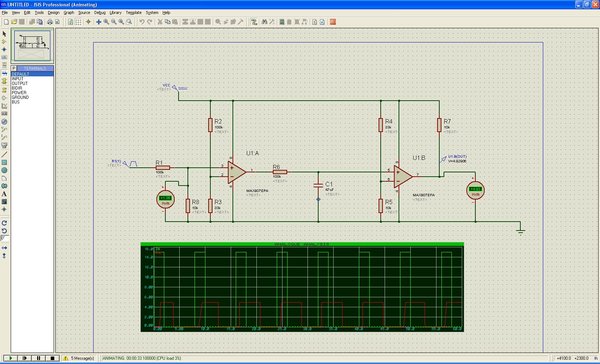Viewport: 600px width, 364px height.
Task: Open an existing design file
Action: coord(14,22)
